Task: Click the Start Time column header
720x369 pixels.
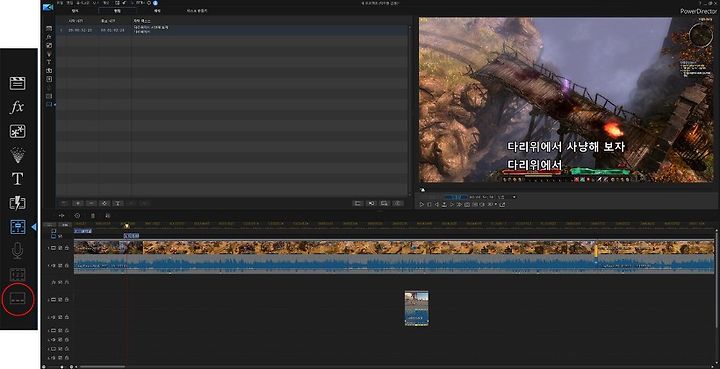Action: [76, 21]
